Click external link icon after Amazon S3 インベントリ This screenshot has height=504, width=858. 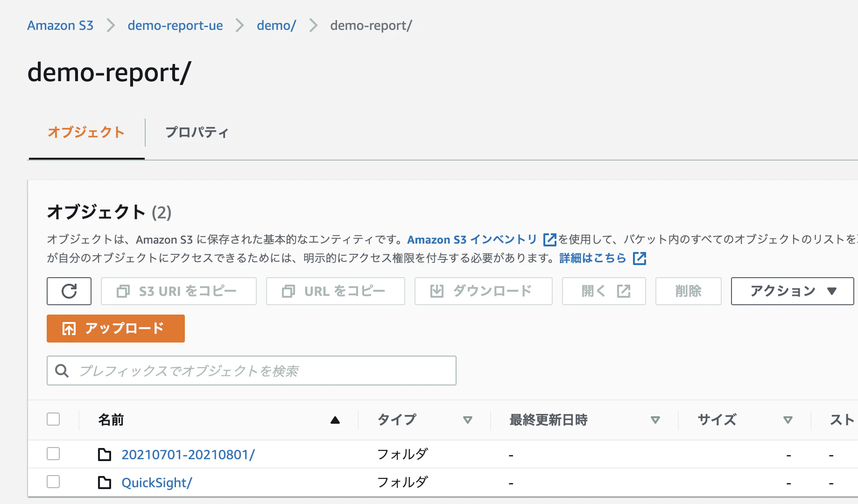click(550, 239)
